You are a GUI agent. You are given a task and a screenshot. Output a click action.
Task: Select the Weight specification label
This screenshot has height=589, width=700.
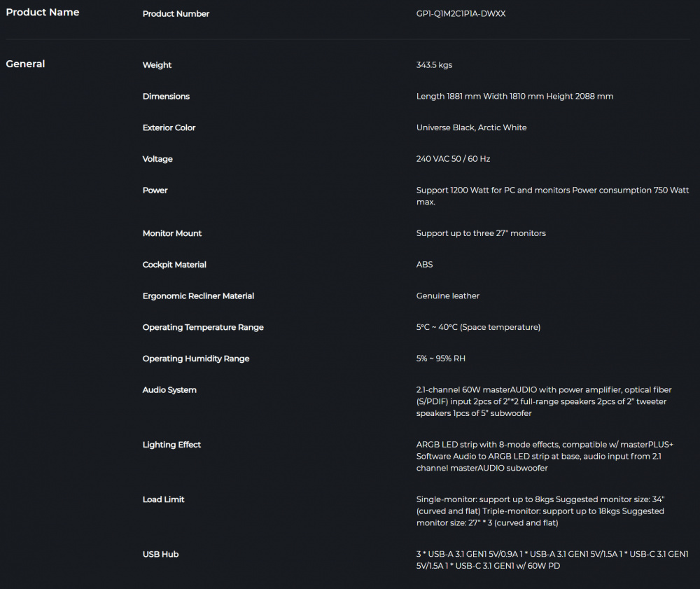point(157,65)
